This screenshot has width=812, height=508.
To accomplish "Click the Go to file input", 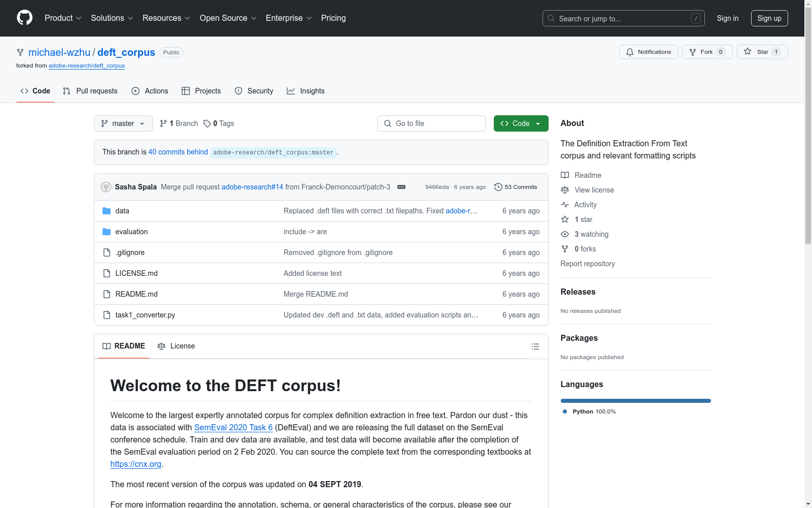I will point(431,123).
